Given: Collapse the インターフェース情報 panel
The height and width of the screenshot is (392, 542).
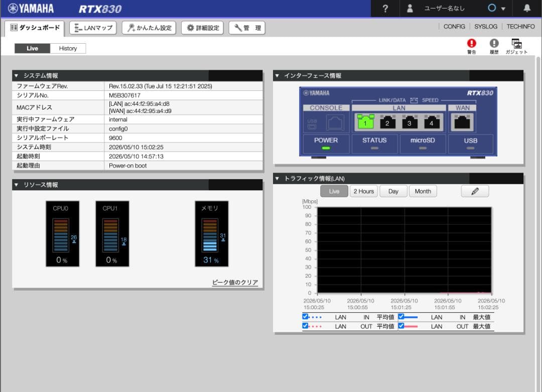Looking at the screenshot, I should pos(277,75).
